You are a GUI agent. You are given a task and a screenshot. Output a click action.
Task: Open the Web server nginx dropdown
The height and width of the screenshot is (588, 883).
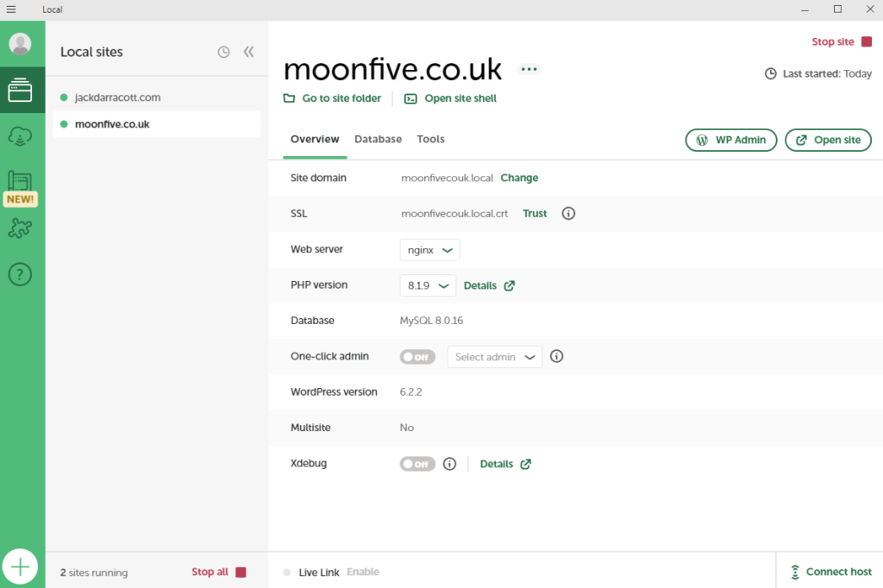click(x=429, y=250)
